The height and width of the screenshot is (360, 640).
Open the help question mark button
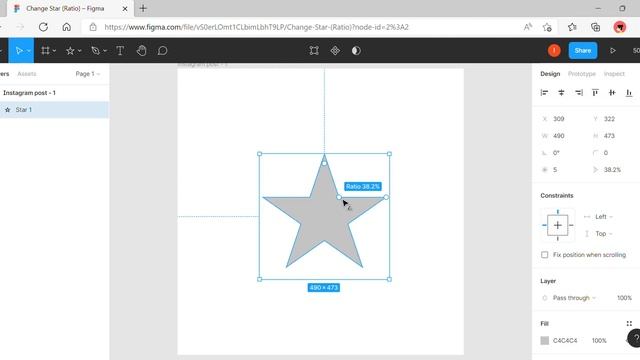coord(635,338)
